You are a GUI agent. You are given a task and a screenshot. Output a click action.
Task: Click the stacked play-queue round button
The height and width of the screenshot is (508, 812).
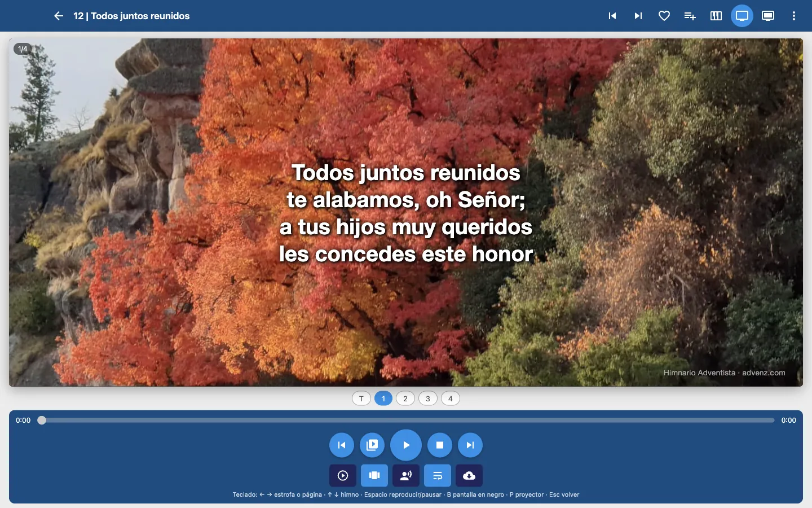[x=372, y=445]
